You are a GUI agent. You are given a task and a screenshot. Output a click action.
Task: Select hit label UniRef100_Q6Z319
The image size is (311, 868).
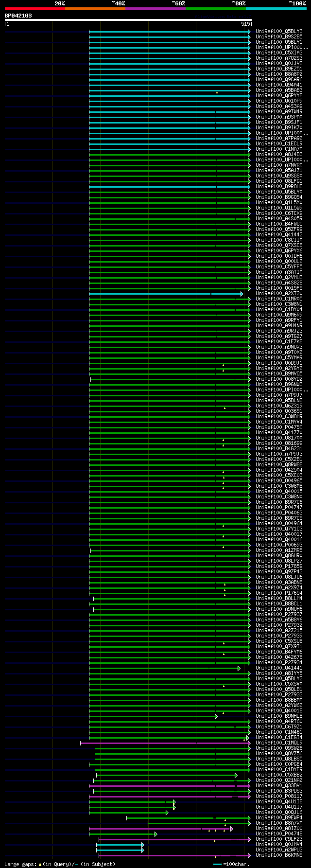click(x=279, y=406)
